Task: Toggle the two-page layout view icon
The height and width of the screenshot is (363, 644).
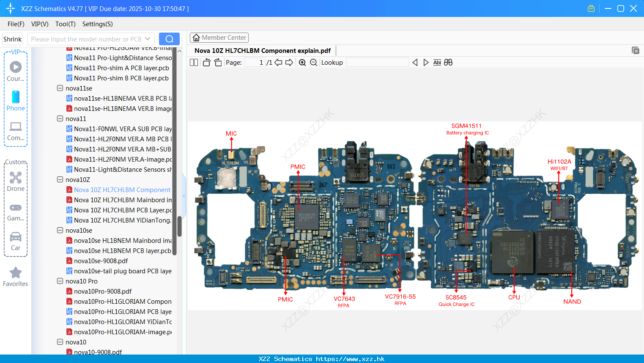Action: [194, 63]
